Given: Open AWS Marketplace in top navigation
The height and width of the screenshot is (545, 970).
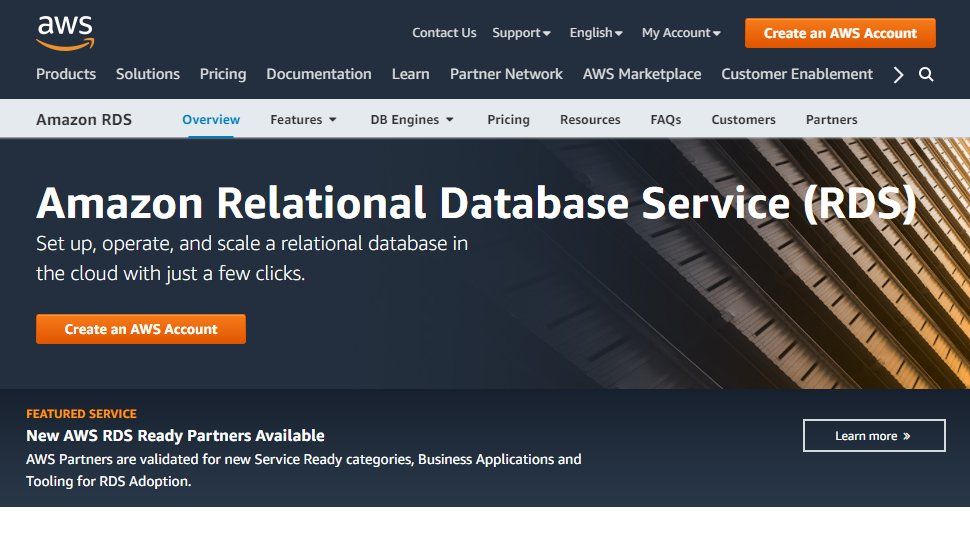Looking at the screenshot, I should tap(642, 74).
